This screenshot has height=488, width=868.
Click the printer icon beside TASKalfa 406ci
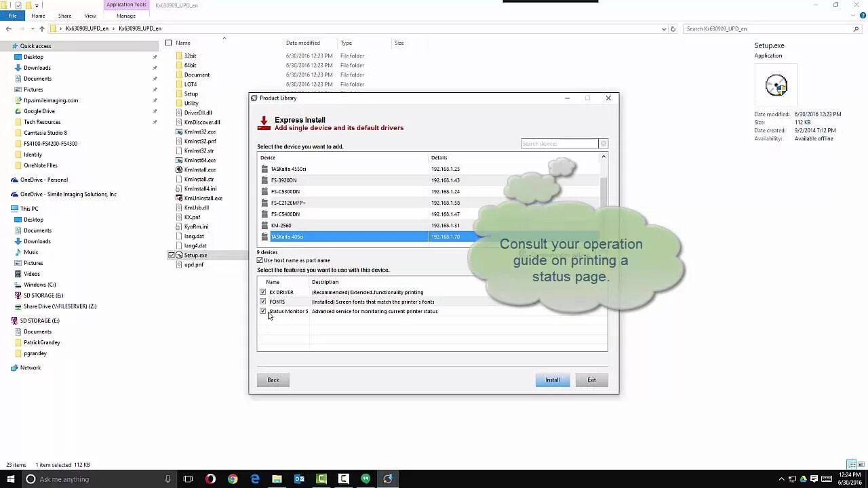point(264,237)
